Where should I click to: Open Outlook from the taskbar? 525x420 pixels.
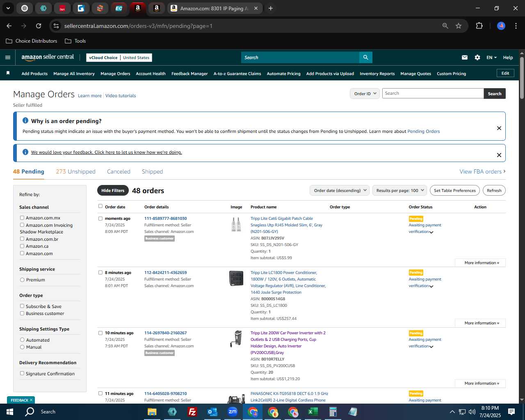point(212,411)
